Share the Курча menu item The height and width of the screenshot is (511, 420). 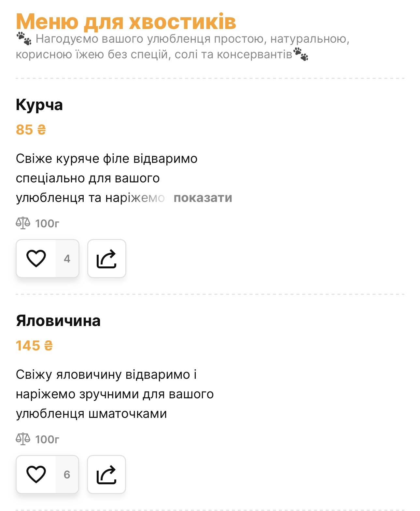tap(107, 259)
